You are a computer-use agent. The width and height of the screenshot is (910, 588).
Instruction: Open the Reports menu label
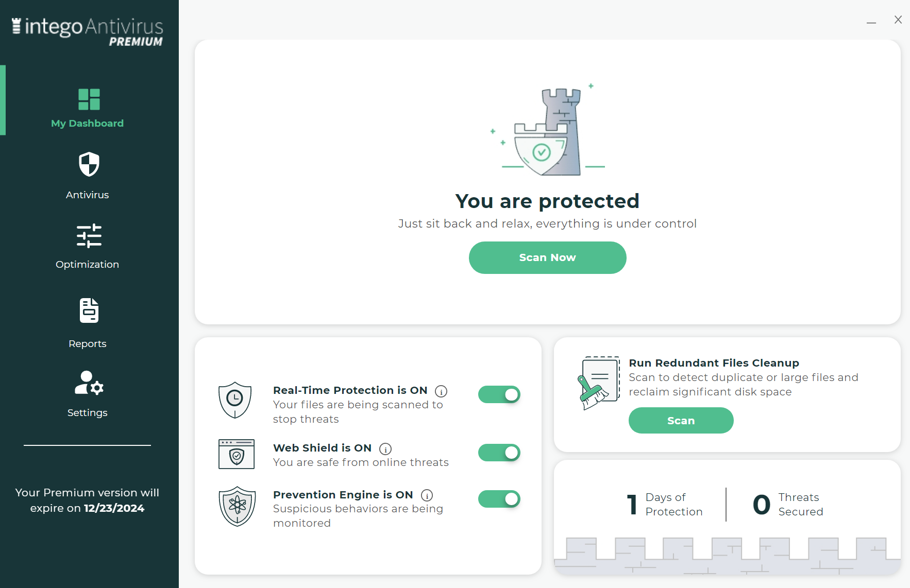[87, 344]
